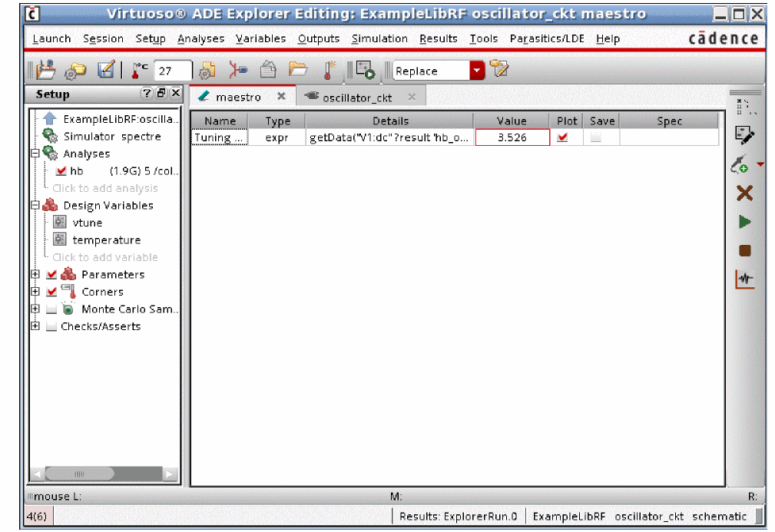Open the Tools menu
The image size is (775, 532).
pyautogui.click(x=483, y=38)
